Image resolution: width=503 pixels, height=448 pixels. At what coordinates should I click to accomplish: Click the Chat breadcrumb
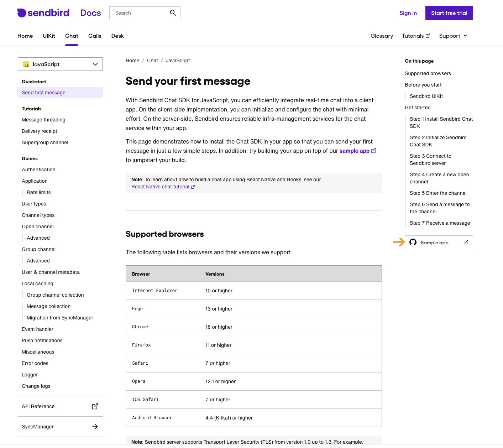point(152,61)
